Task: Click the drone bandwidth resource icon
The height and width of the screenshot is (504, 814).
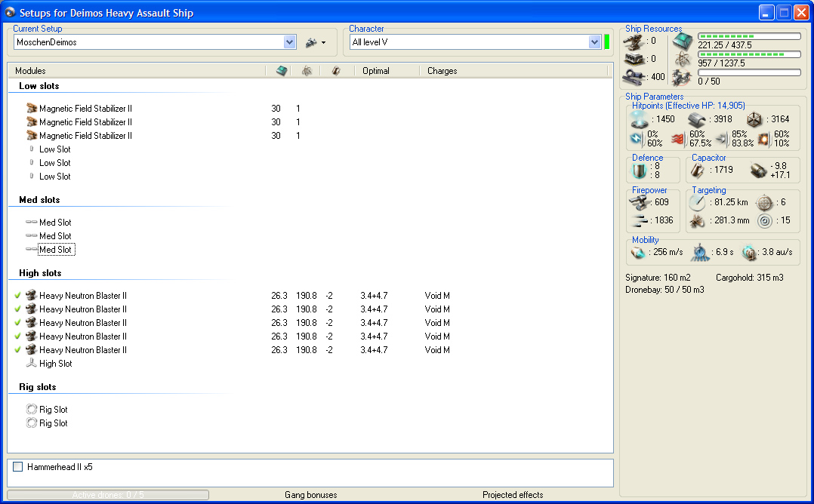Action: (x=682, y=78)
